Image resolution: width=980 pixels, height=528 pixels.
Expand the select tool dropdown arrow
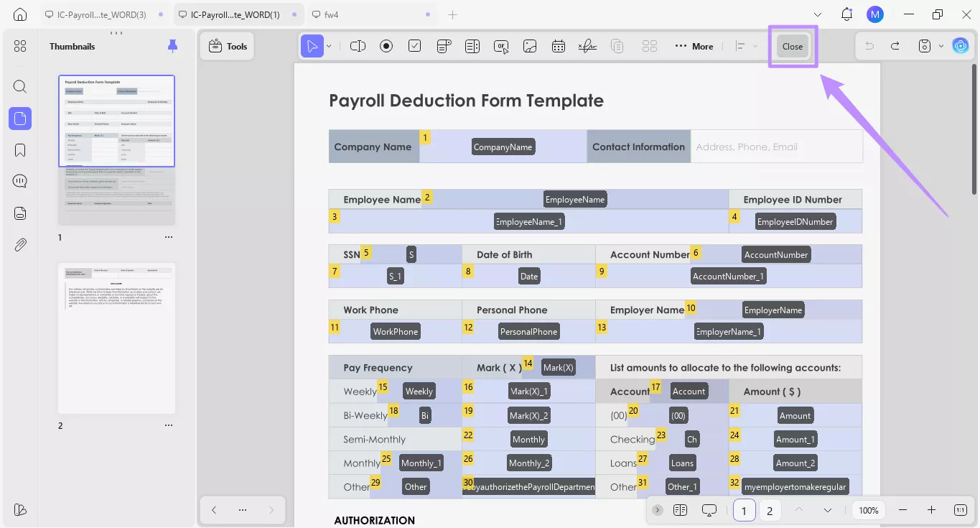(329, 46)
